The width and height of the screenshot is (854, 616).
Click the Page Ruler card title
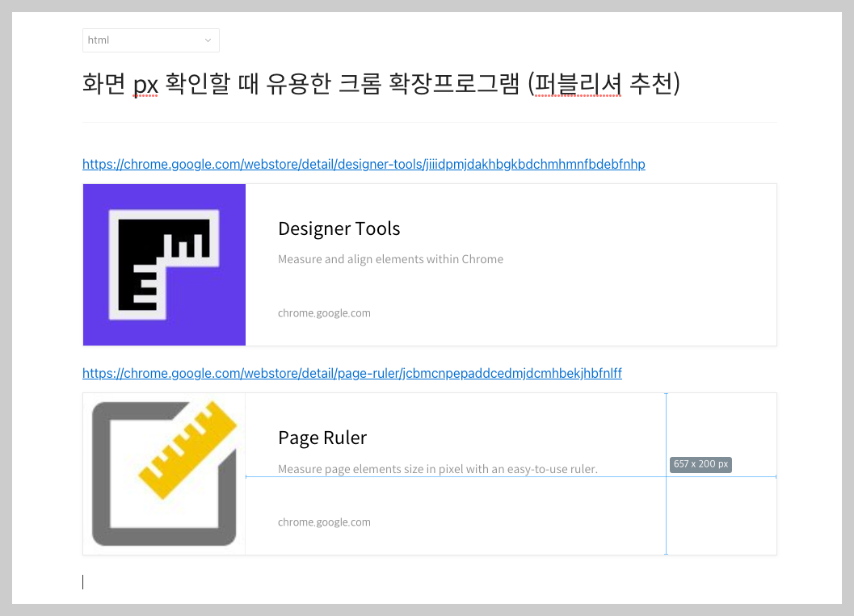point(322,438)
